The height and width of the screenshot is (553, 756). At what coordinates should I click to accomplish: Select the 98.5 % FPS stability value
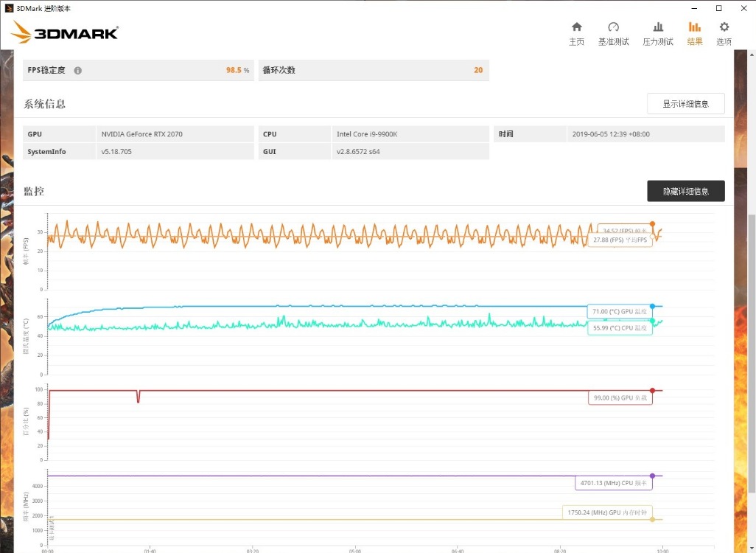[238, 70]
